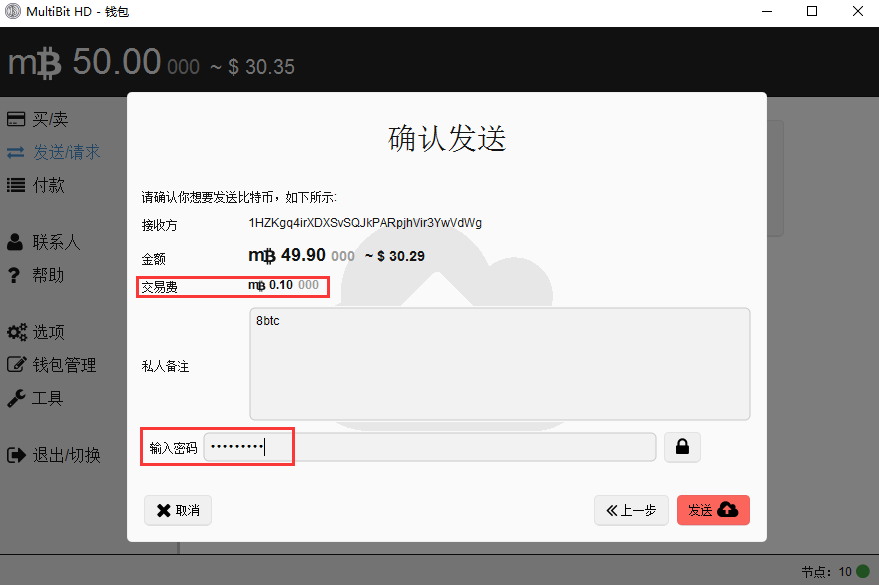Click the green node status indicator
879x585 pixels.
[863, 571]
